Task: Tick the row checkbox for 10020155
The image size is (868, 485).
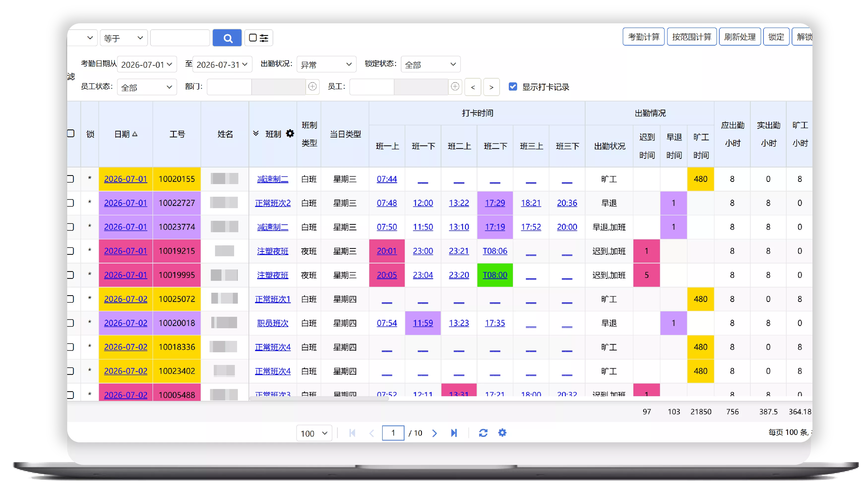Action: [x=70, y=179]
